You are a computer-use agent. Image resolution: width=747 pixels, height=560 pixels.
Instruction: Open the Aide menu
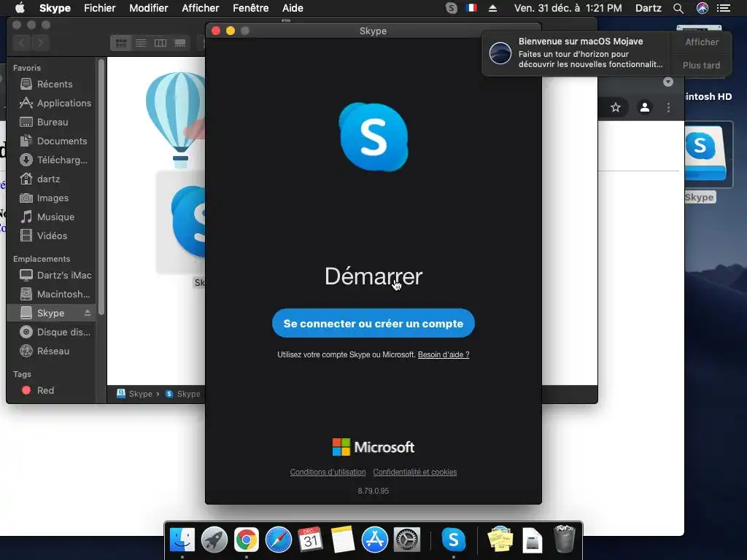293,8
